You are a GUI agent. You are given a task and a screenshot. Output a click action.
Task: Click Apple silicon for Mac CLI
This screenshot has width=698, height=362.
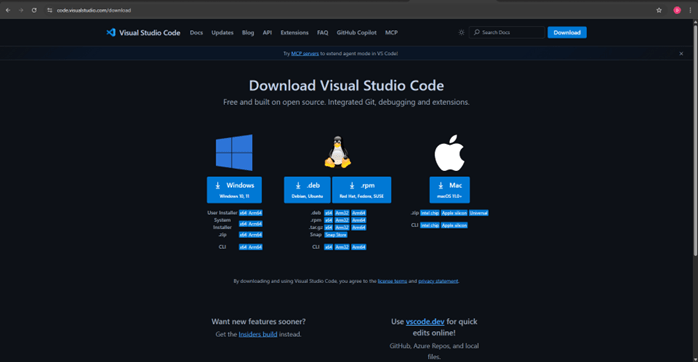point(455,225)
